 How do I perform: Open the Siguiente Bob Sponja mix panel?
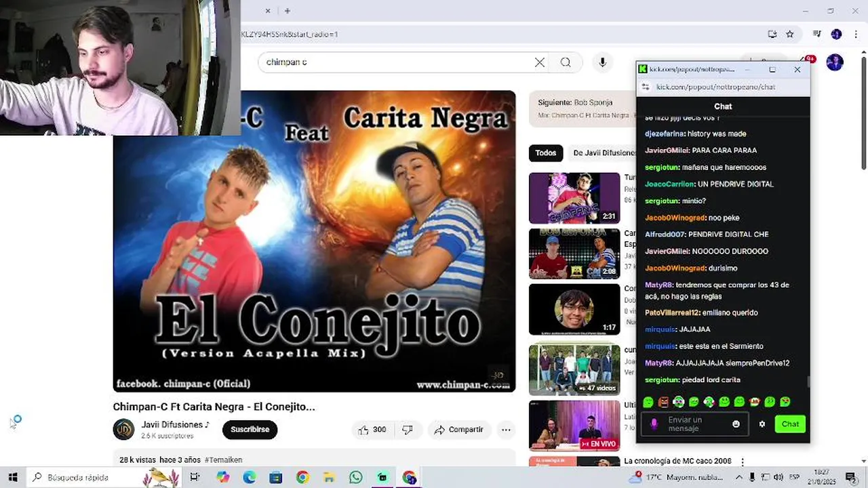[x=583, y=108]
